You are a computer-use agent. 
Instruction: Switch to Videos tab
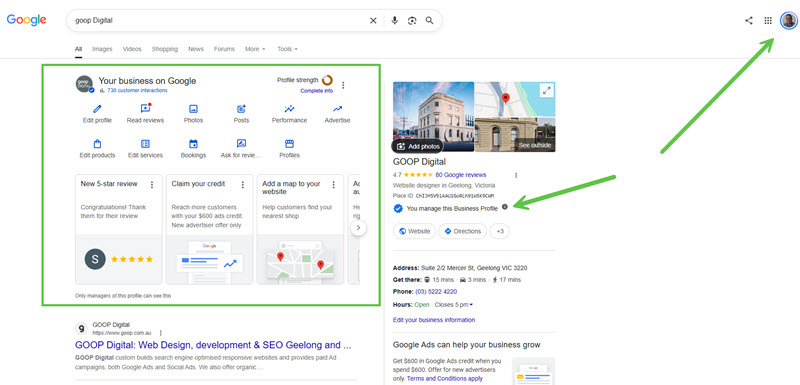(x=132, y=49)
